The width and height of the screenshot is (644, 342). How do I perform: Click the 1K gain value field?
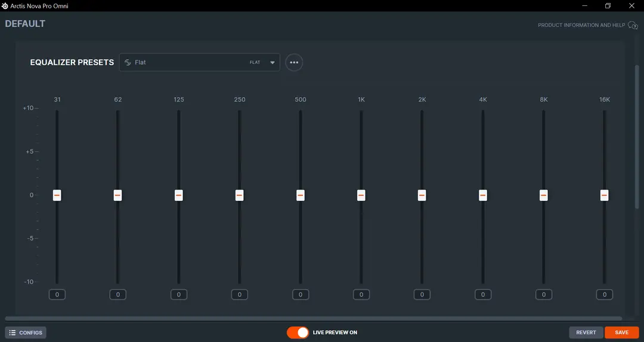(x=361, y=294)
